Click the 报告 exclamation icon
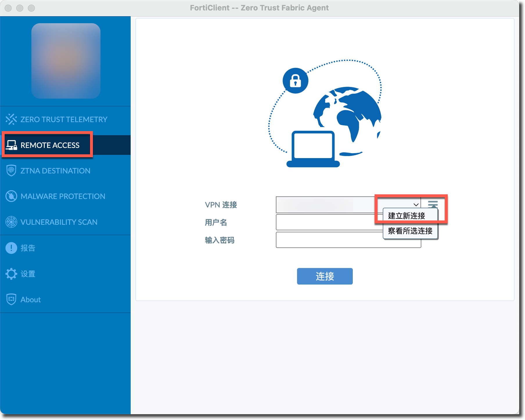 tap(11, 248)
